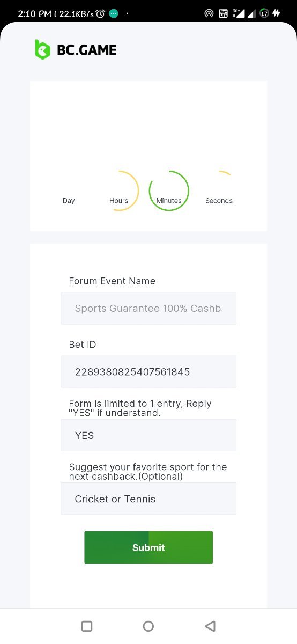Focus the Forum Event Name field
The height and width of the screenshot is (644, 297).
pos(148,308)
